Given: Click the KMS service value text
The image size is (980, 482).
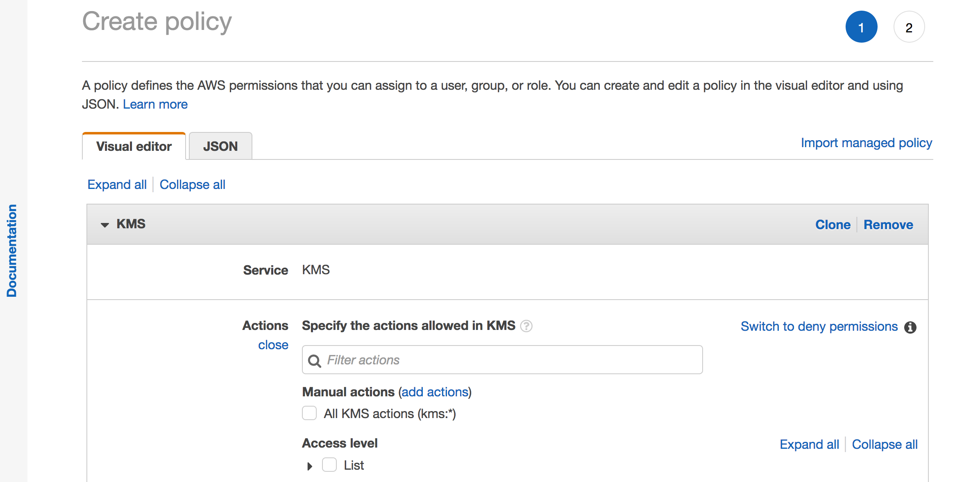Looking at the screenshot, I should pyautogui.click(x=316, y=270).
